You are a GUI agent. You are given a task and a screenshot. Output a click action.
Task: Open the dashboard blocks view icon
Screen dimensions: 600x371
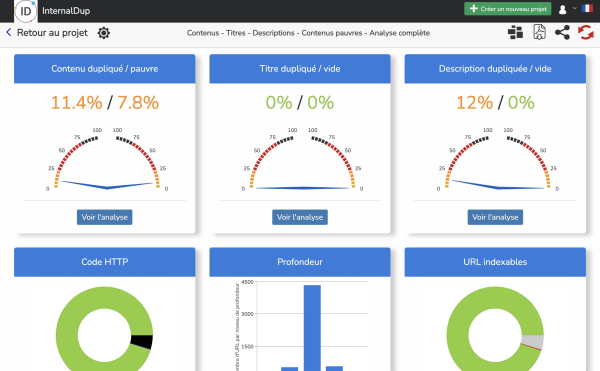pyautogui.click(x=515, y=33)
